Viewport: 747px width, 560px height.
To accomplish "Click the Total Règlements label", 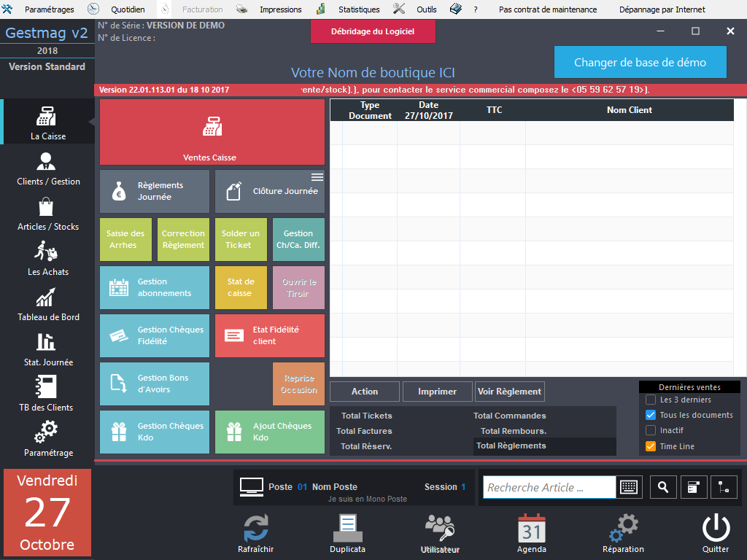I will [x=511, y=446].
